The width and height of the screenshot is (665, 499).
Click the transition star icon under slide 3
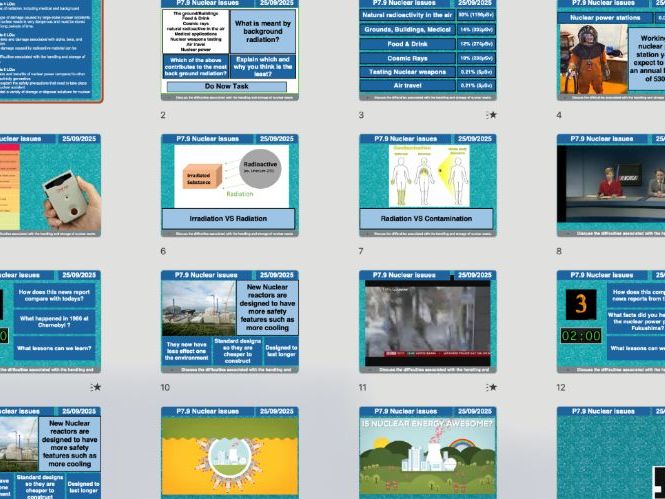coord(492,115)
